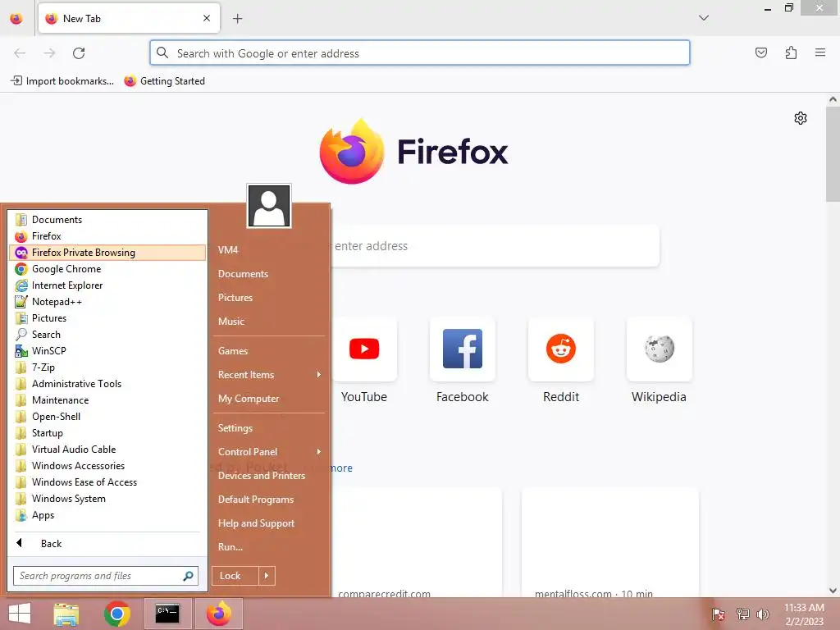Open Games in Start menu
840x630 pixels.
(x=269, y=351)
